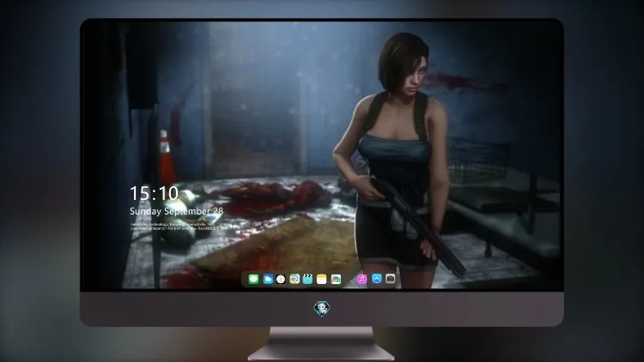Click the skull logo on monitor bezel

322,309
